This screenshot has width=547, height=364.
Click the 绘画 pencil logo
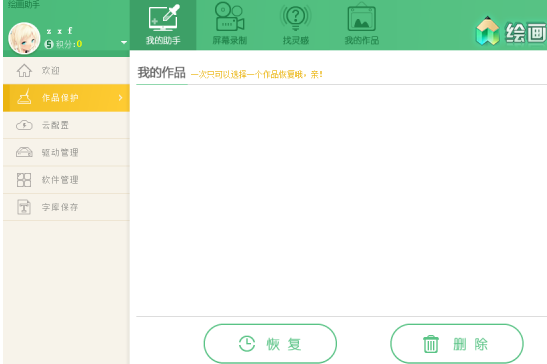(x=487, y=31)
